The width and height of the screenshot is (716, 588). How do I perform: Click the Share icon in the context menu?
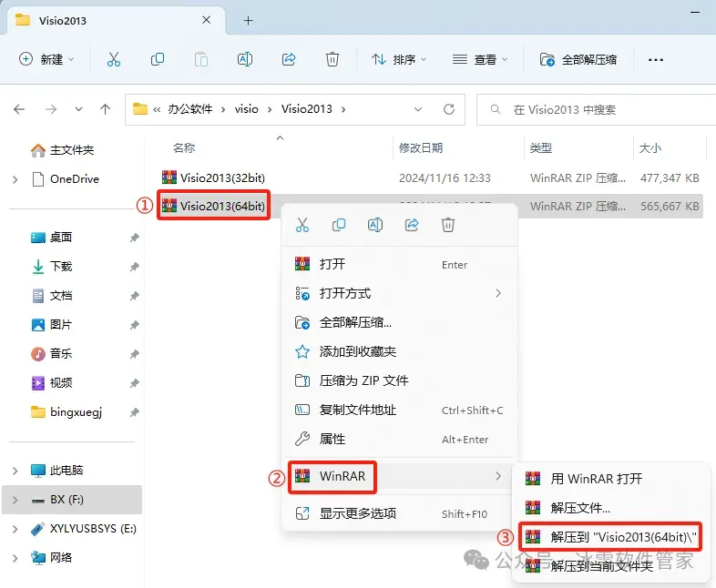tap(412, 225)
